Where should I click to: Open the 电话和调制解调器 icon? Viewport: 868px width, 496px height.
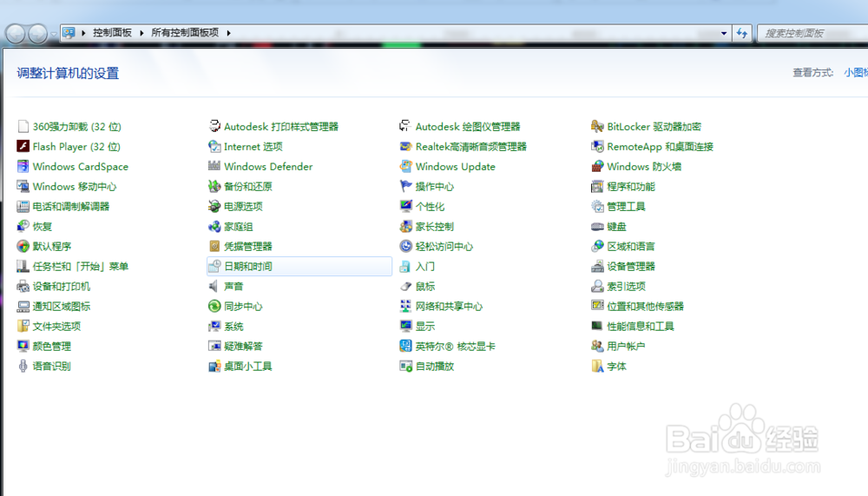(x=23, y=206)
